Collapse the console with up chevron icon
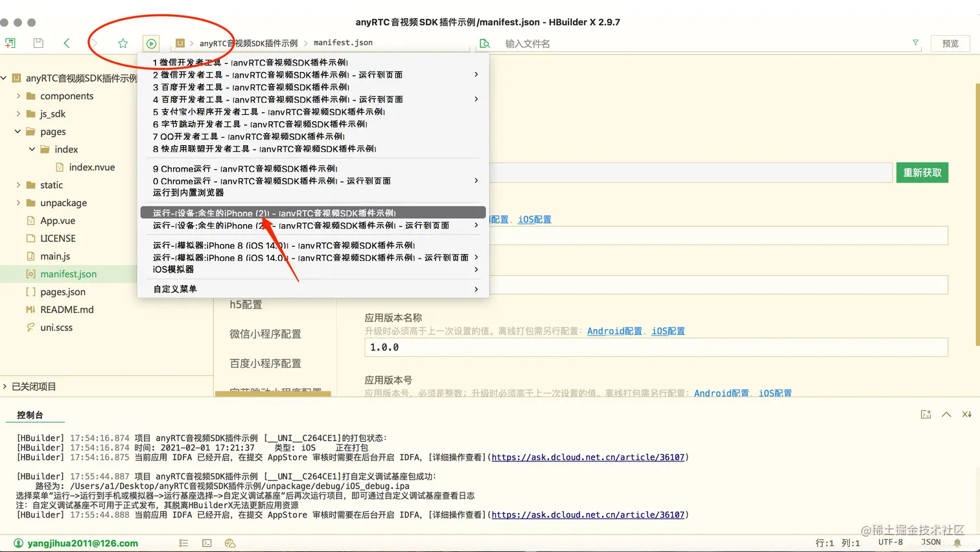Screen dimensions: 980x552 (946, 415)
